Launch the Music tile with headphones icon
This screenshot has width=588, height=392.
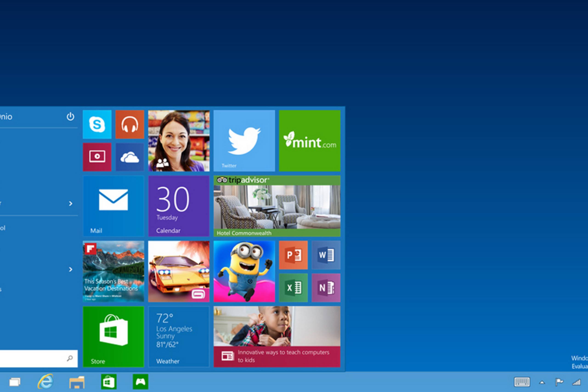130,124
